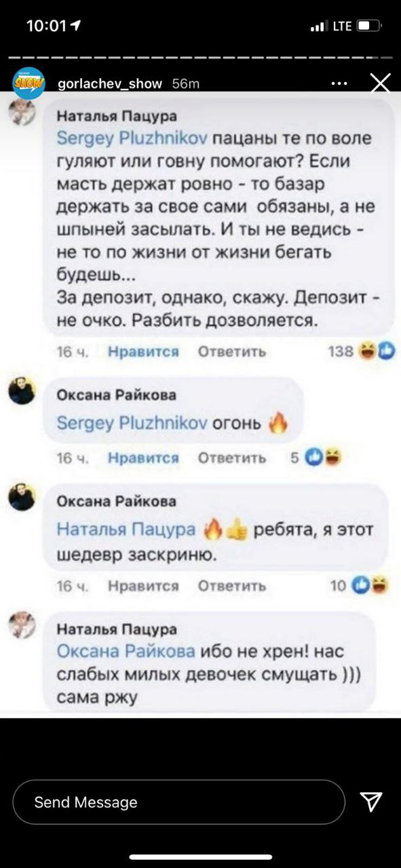Tap the story progress bar at top

200,57
